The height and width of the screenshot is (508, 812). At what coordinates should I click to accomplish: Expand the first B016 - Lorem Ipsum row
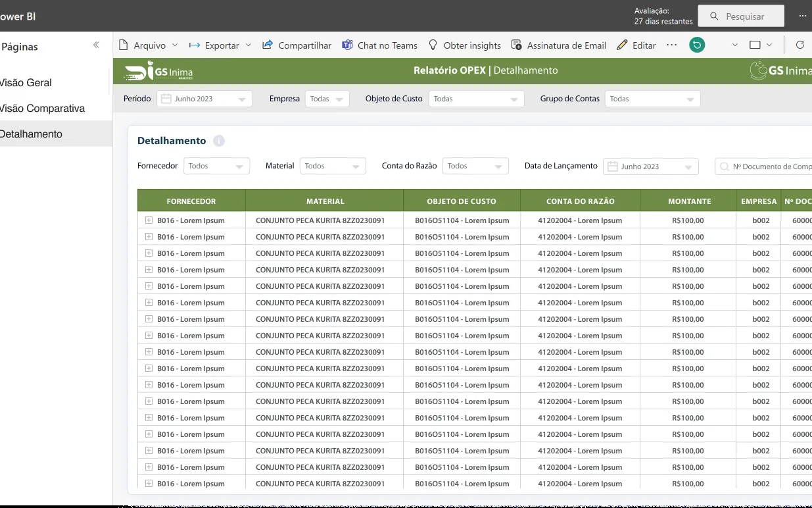pyautogui.click(x=149, y=220)
